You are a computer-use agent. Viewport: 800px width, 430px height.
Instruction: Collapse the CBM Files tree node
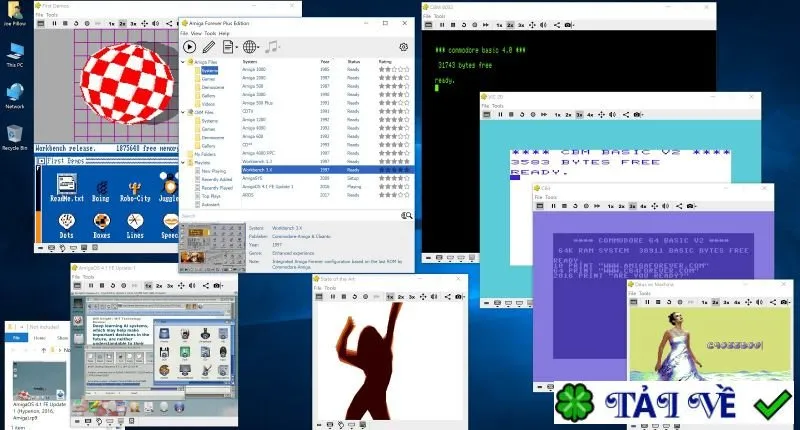coord(184,112)
